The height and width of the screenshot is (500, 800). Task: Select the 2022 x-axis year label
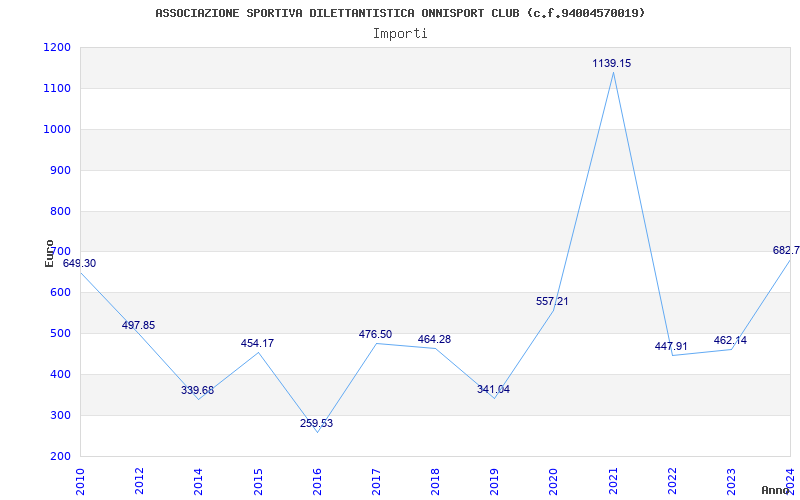[672, 481]
